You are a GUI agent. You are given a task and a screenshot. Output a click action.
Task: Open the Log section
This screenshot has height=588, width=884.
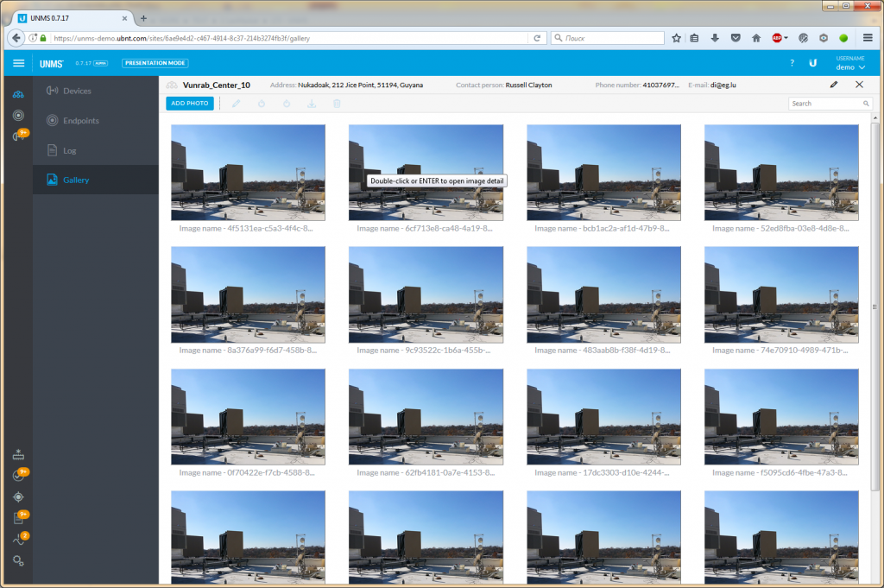tap(70, 150)
